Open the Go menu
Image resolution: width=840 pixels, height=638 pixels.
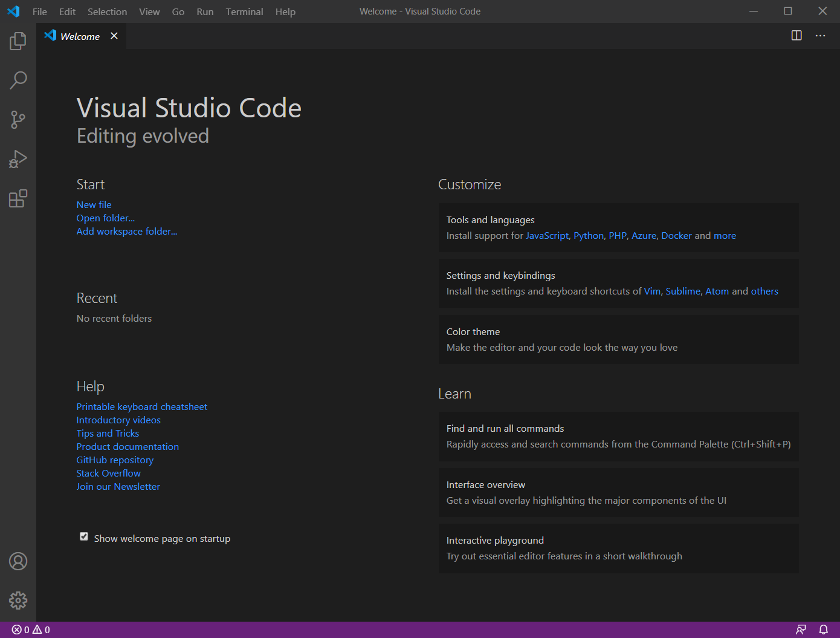(x=178, y=11)
